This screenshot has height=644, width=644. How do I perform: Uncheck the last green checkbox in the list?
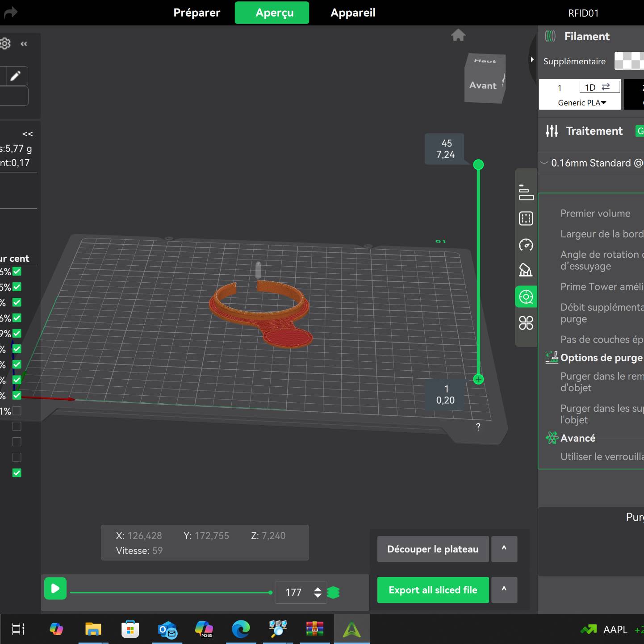[x=17, y=473]
